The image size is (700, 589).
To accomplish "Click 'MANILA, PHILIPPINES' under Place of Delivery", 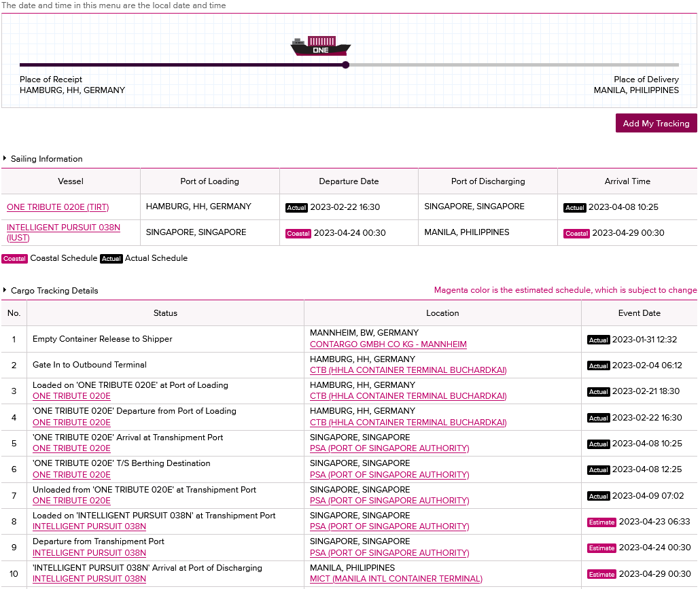I will [636, 90].
